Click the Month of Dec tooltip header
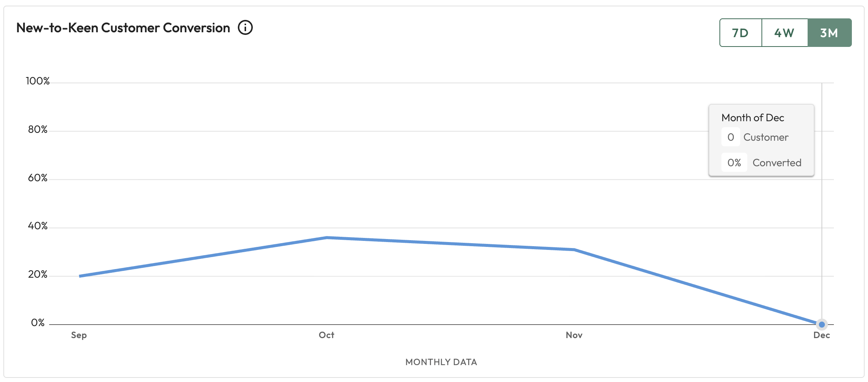The height and width of the screenshot is (382, 868). pos(752,118)
